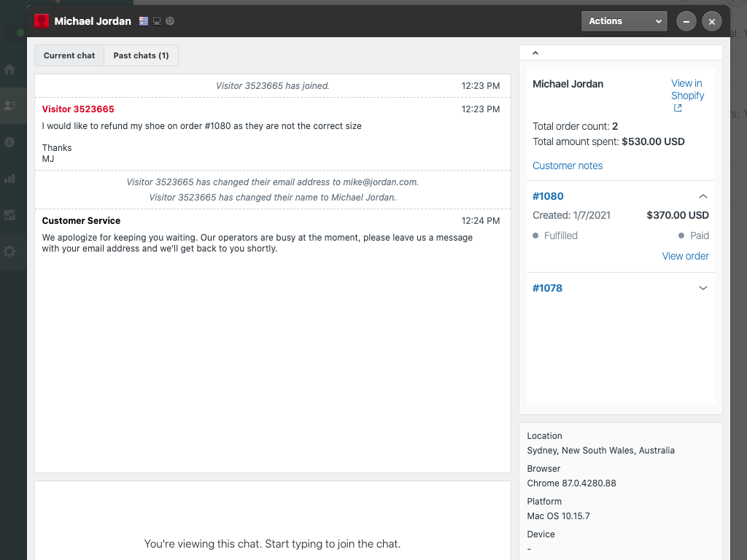
Task: Click the View in Shopify link
Action: pos(687,90)
